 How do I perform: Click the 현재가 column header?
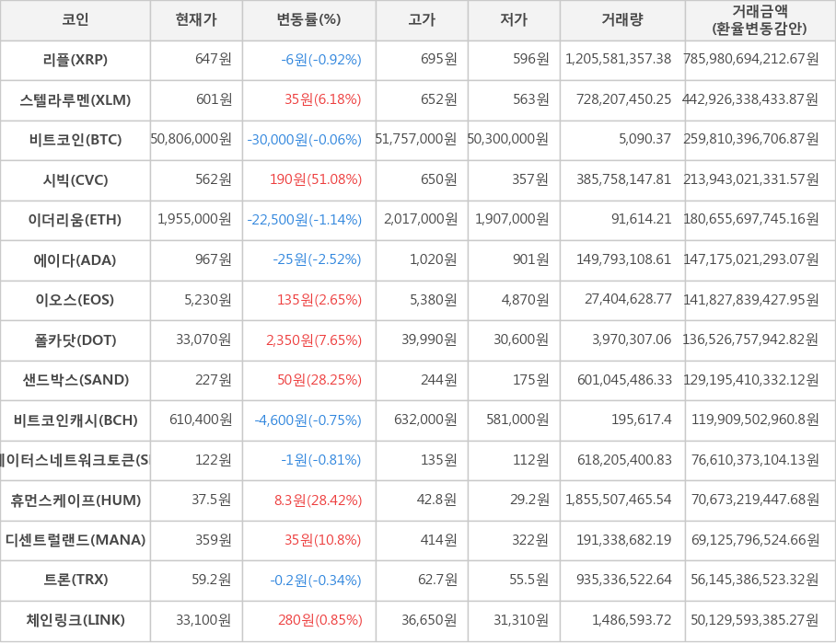click(195, 21)
